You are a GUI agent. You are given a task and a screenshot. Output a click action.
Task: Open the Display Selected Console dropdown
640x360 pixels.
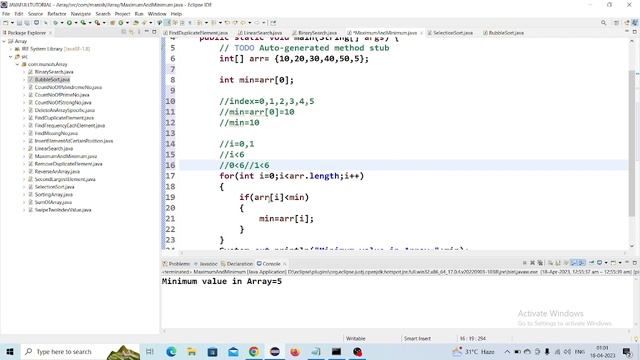pyautogui.click(x=606, y=263)
